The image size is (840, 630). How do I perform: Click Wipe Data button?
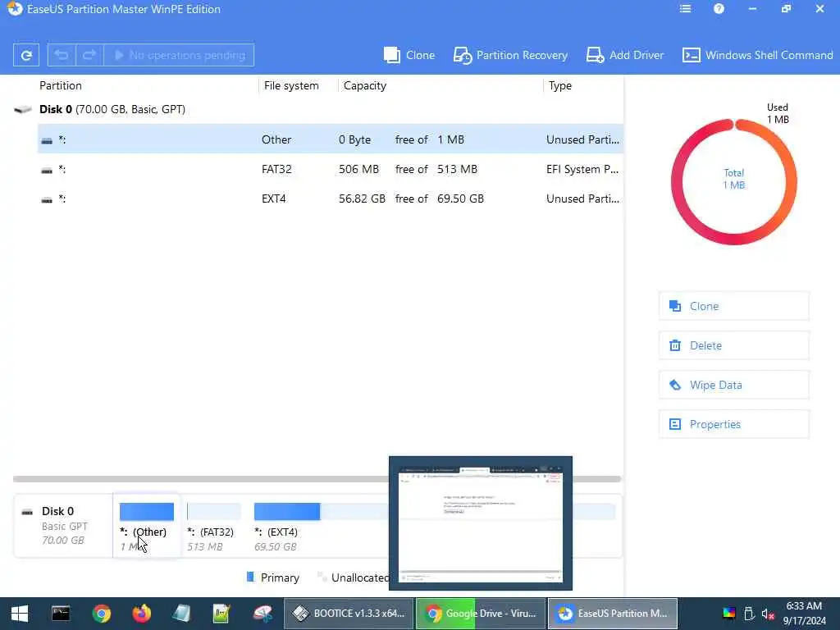(733, 385)
